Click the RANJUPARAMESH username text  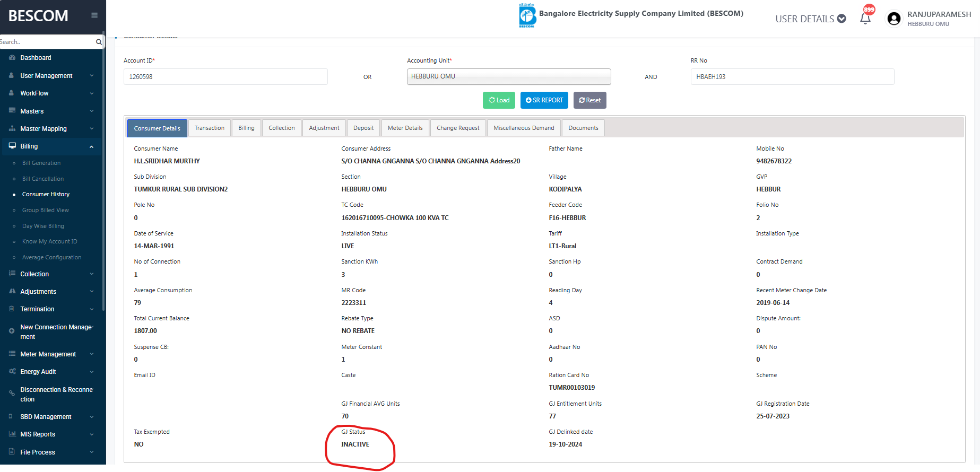tap(939, 14)
